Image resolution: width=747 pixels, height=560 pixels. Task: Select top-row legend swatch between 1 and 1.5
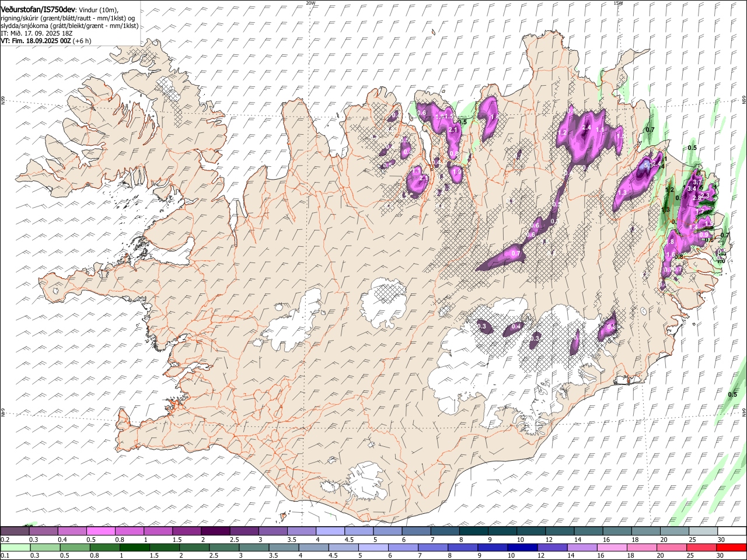[x=158, y=531]
